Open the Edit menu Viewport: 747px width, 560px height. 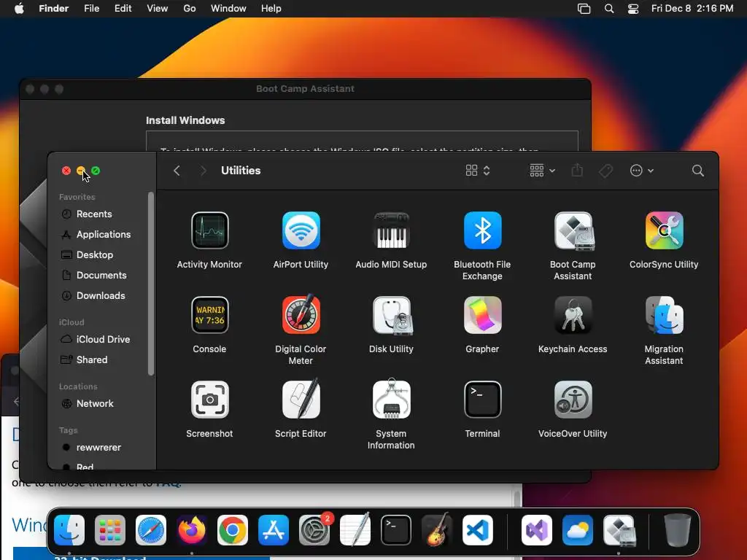[123, 9]
